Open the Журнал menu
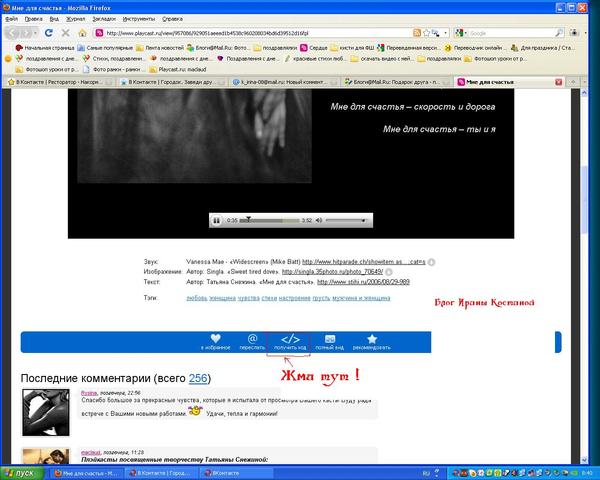The height and width of the screenshot is (480, 600). click(75, 19)
